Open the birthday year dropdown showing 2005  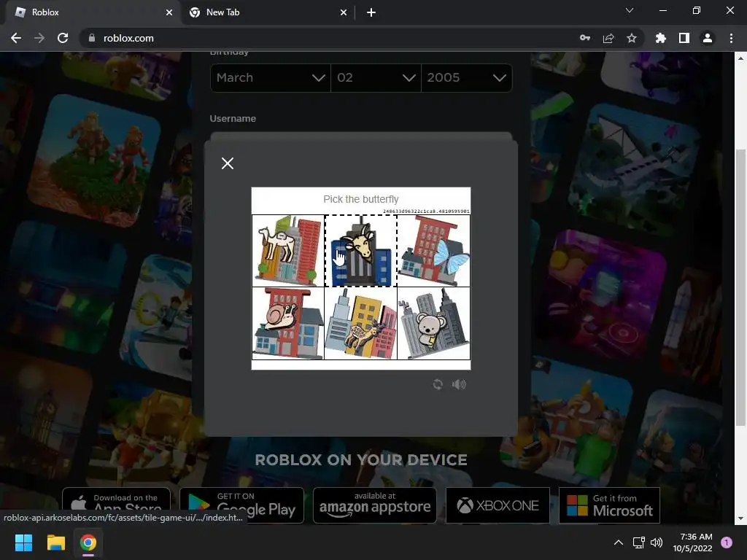pyautogui.click(x=466, y=77)
